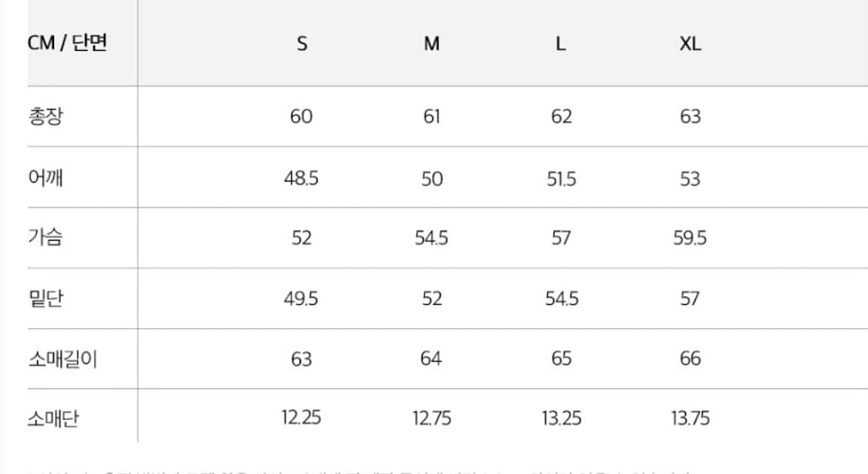This screenshot has width=868, height=474.
Task: Click the 12.75 cuff value for M
Action: point(431,419)
